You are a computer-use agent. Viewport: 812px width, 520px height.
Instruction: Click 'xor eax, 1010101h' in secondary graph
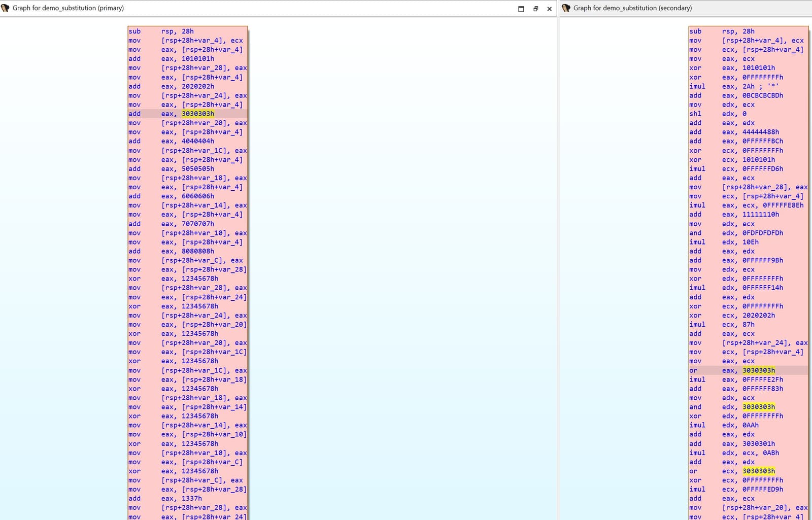(732, 68)
